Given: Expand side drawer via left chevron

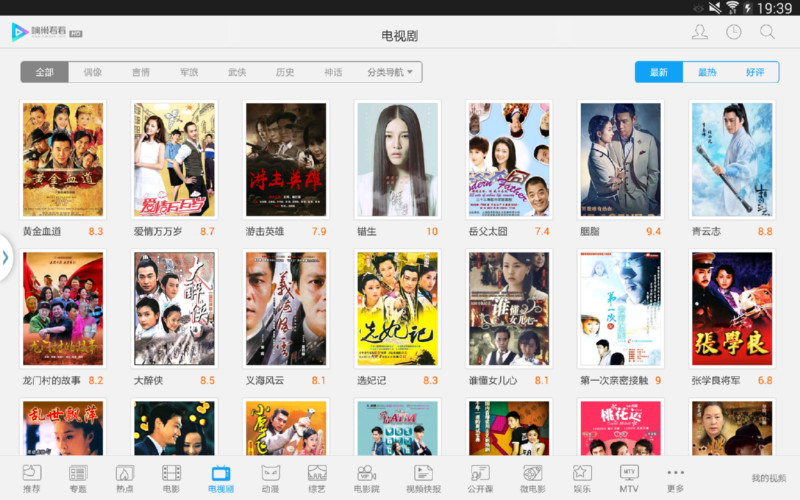Looking at the screenshot, I should pyautogui.click(x=6, y=257).
